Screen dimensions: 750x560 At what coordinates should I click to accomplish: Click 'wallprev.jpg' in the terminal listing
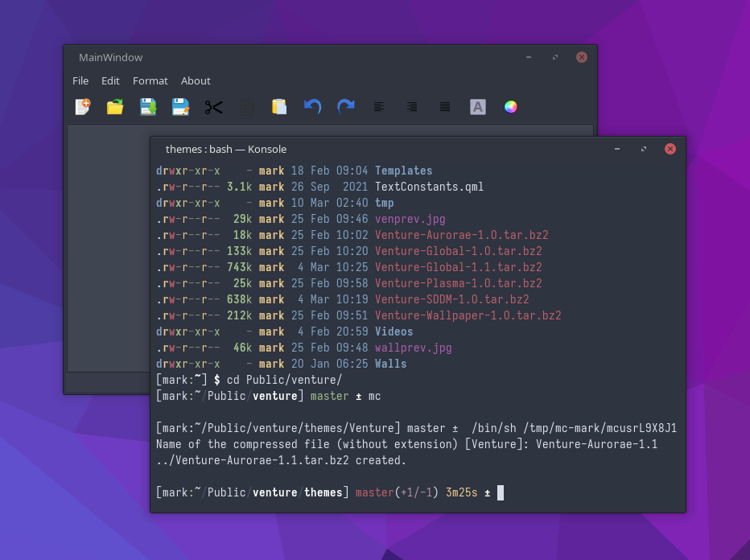[x=414, y=348]
